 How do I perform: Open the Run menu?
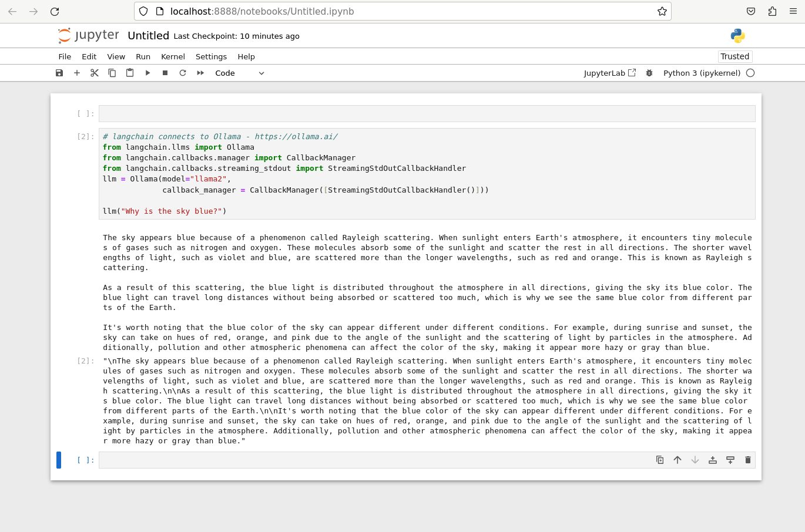tap(143, 56)
